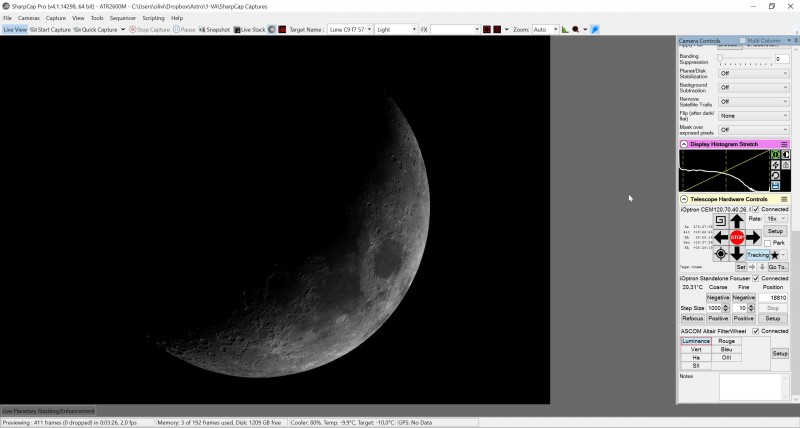The width and height of the screenshot is (800, 428).
Task: Click the Start Capture toolbar button
Action: [50, 30]
